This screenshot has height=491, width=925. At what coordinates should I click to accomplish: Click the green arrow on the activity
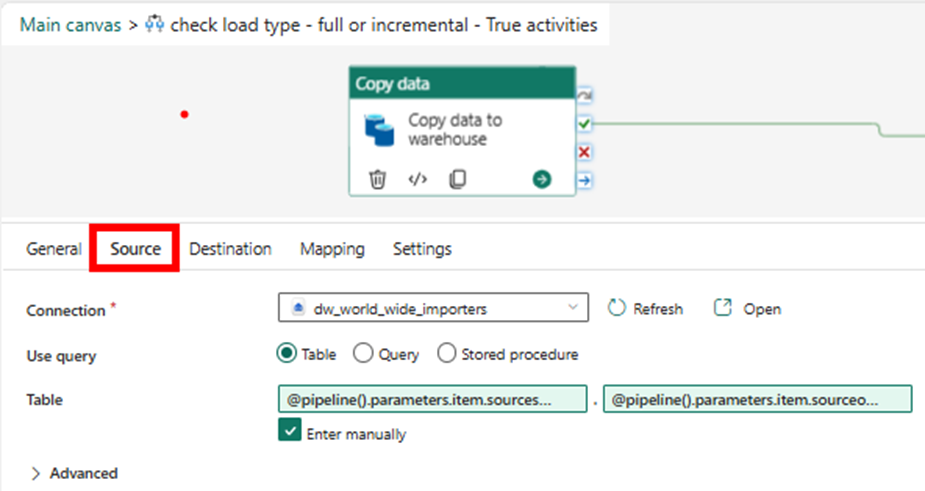(542, 180)
